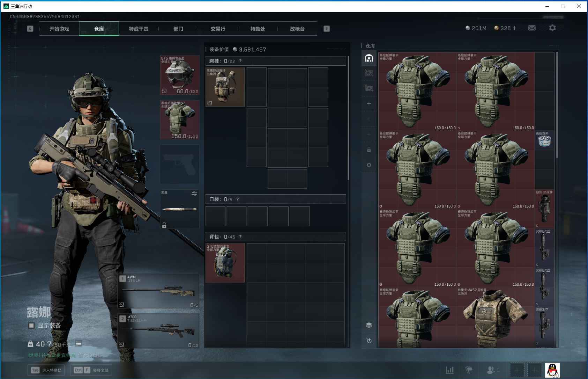Click the warehouse vertical scrollbar
The width and height of the screenshot is (588, 379).
pos(557,105)
